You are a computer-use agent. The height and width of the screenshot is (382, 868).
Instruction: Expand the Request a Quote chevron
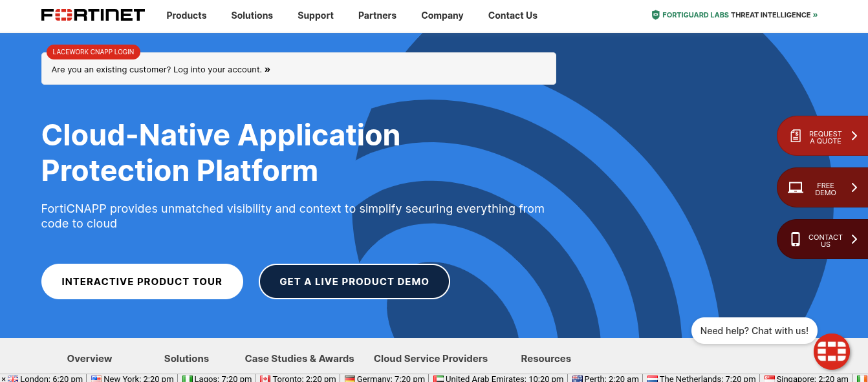(854, 136)
